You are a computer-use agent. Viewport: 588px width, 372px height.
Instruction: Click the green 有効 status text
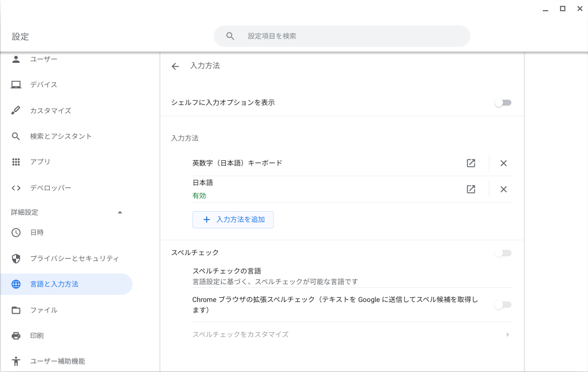pyautogui.click(x=199, y=196)
